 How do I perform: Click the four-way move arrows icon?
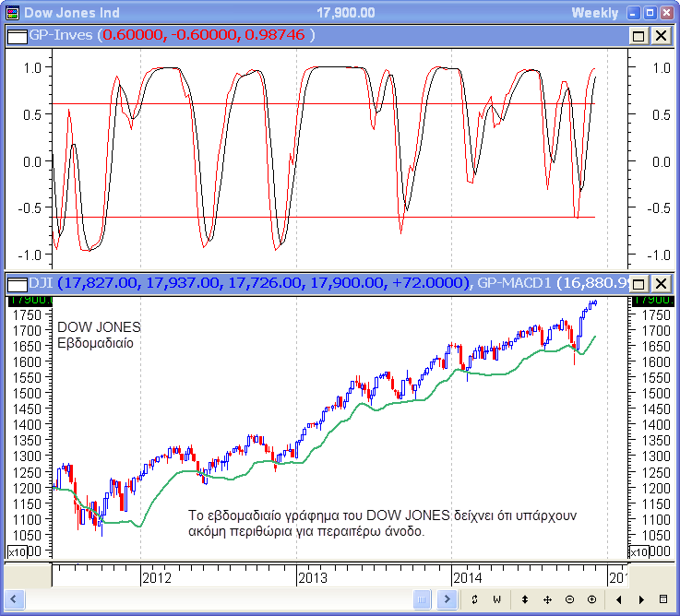coord(546,599)
